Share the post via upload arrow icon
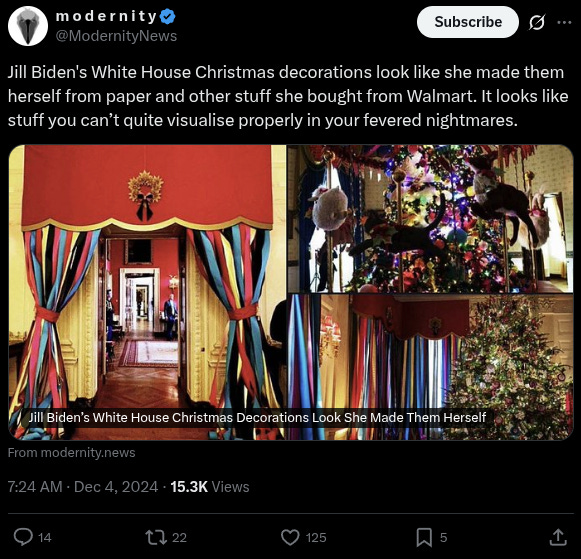 [558, 537]
